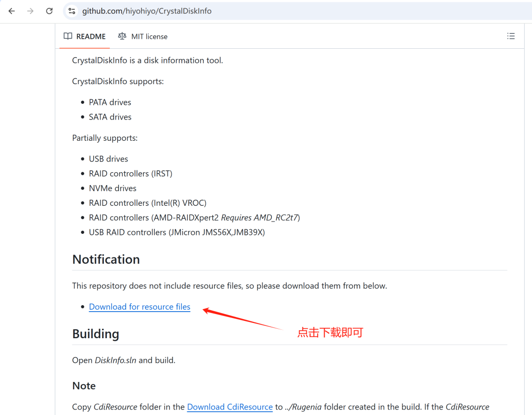Click 'CrystalDiskInfo is a disk information tool.'
Screen dimensions: 532x415
click(148, 61)
